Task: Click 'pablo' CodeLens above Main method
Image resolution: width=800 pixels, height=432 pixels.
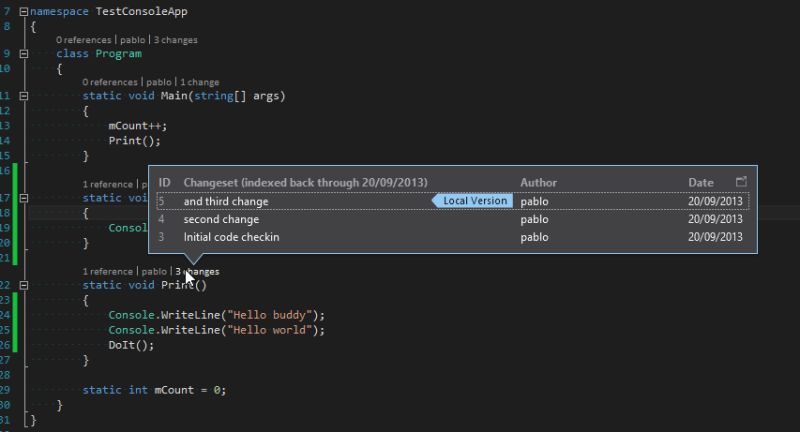Action: tap(159, 82)
